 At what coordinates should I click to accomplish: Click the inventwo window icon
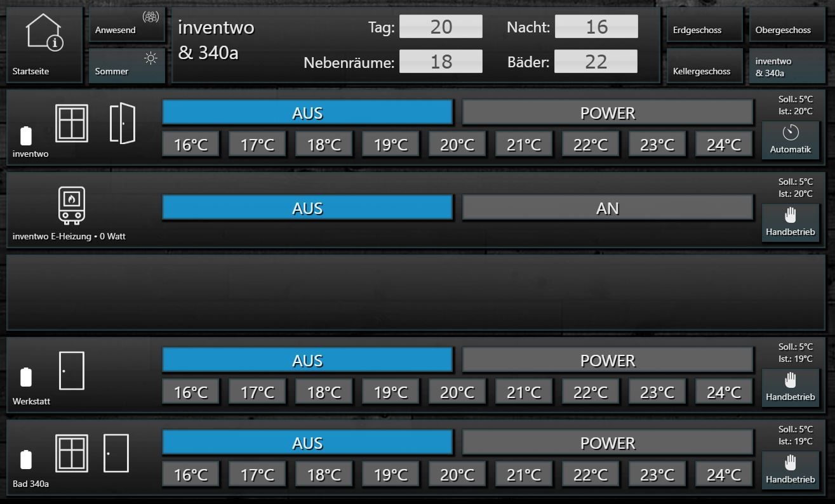coord(71,123)
